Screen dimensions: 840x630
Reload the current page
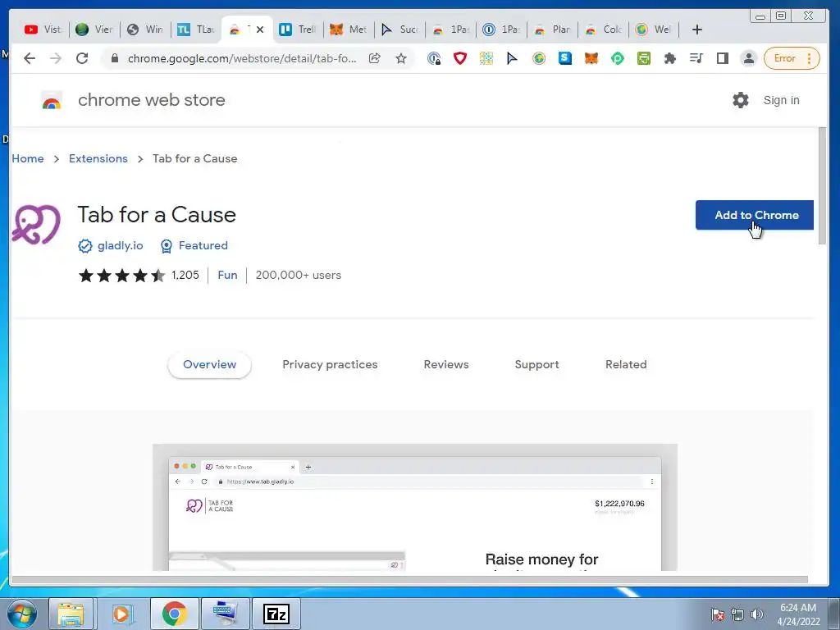tap(82, 58)
